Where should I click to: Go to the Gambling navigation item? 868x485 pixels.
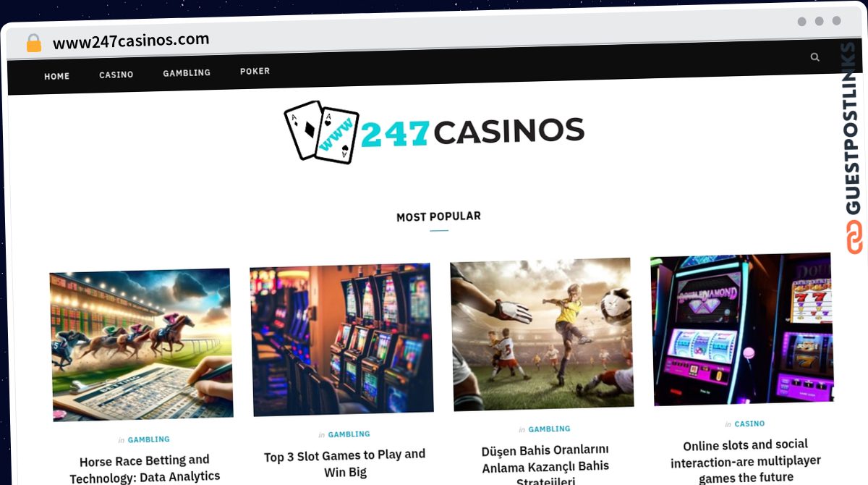point(187,73)
